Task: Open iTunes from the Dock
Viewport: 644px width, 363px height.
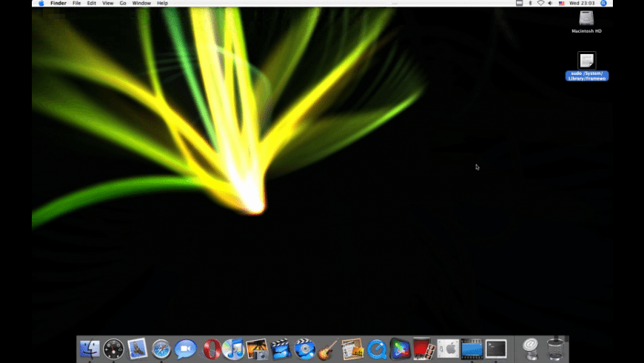Action: click(233, 349)
